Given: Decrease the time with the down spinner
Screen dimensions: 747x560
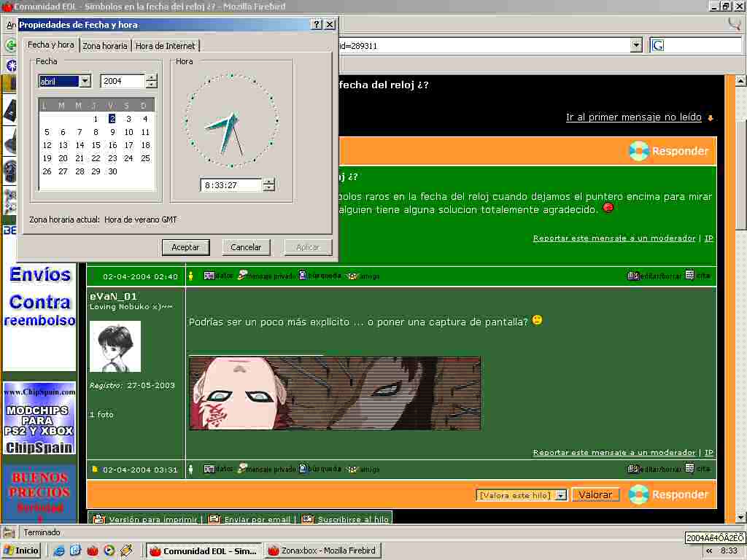Looking at the screenshot, I should tap(269, 188).
